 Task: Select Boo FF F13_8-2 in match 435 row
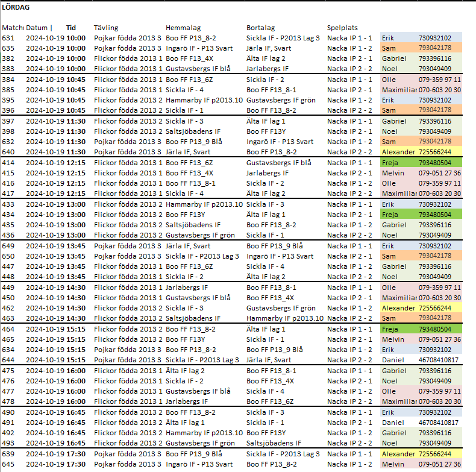[271, 225]
